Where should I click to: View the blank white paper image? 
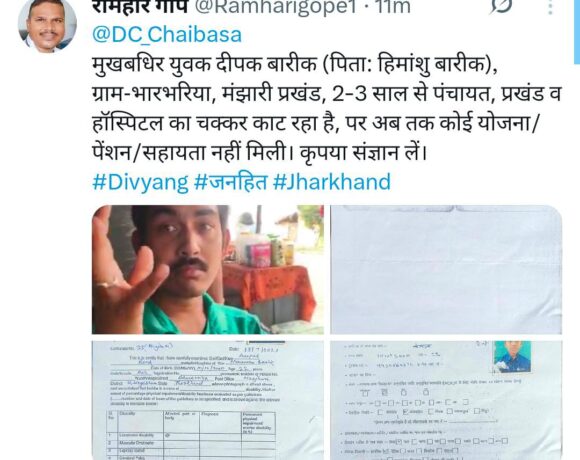coord(446,270)
